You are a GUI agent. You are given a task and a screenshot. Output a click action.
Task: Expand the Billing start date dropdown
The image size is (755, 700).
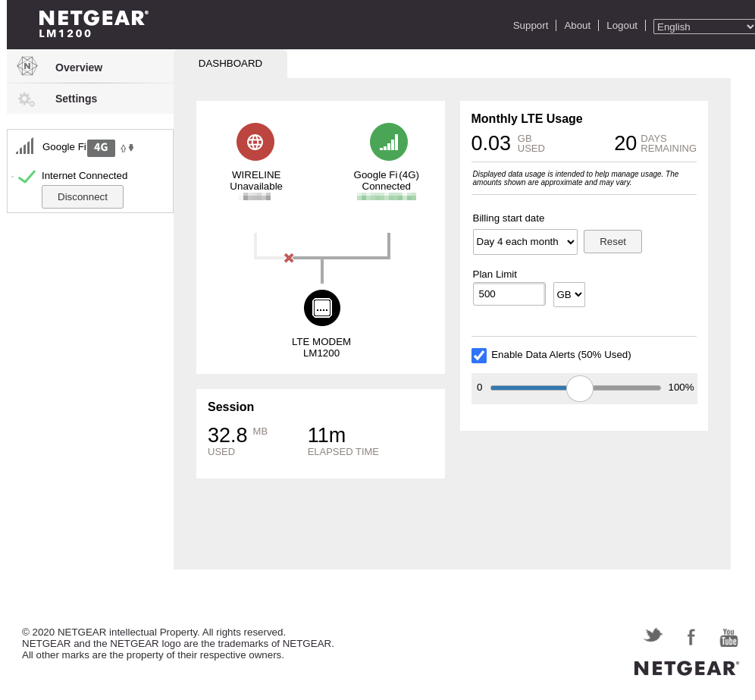point(525,242)
